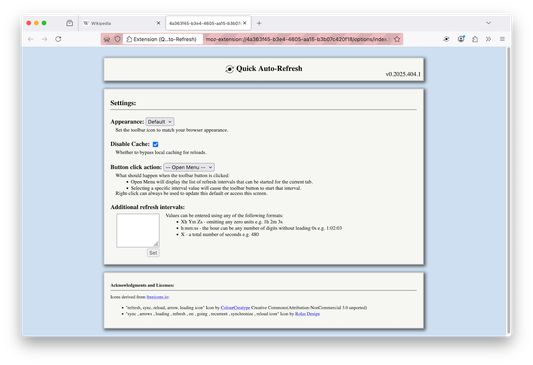The height and width of the screenshot is (365, 533).
Task: Close the Wikipedia tab
Action: [158, 23]
